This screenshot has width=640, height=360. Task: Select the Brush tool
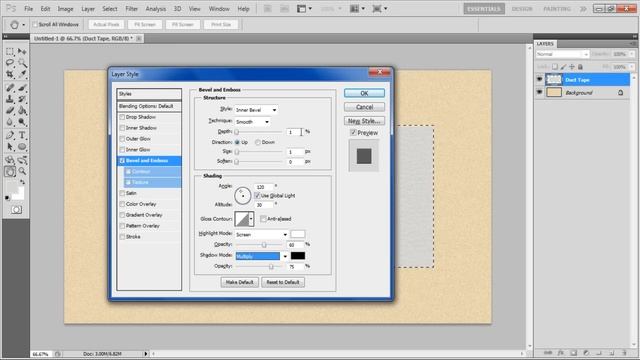22,87
